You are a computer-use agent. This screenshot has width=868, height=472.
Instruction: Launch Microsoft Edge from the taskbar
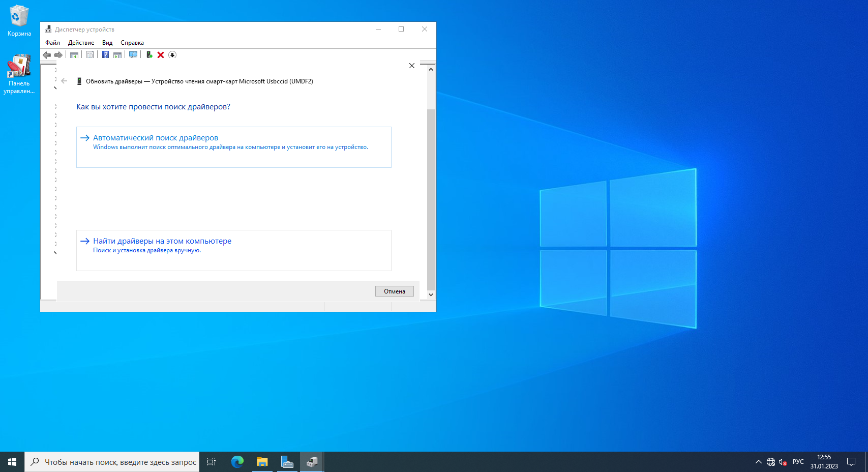point(237,462)
